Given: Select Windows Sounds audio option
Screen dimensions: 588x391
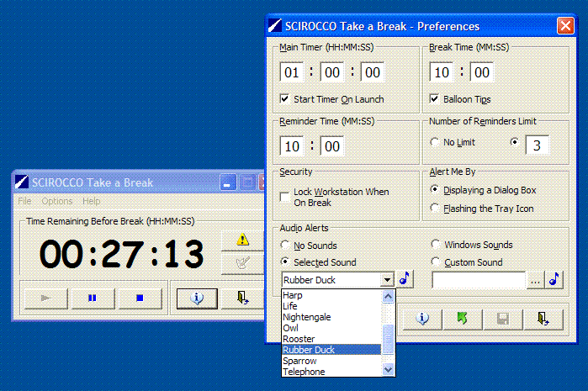Looking at the screenshot, I should click(x=436, y=245).
